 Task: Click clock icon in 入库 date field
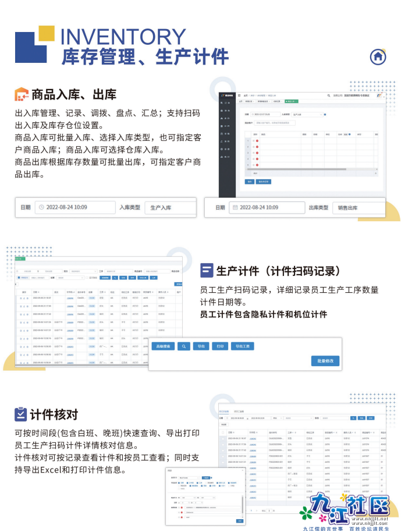[41, 207]
